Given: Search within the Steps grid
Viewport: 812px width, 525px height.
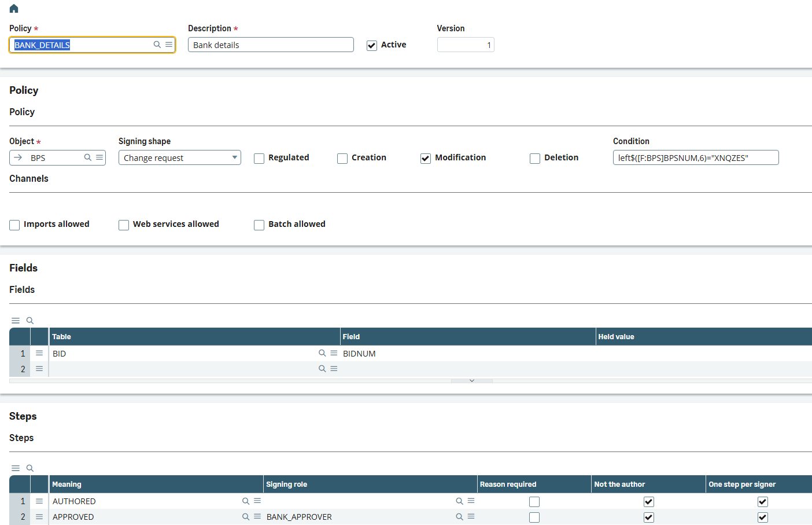Looking at the screenshot, I should coord(30,468).
